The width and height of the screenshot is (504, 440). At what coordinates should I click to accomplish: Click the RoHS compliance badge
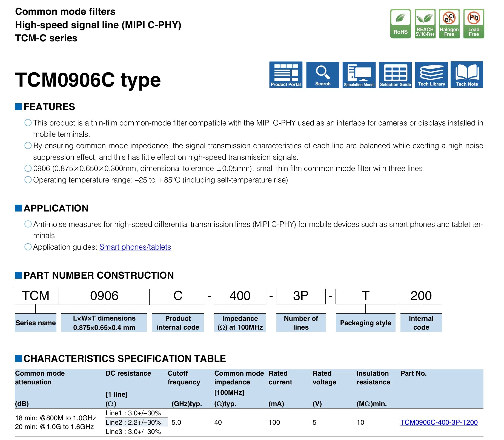[x=400, y=24]
